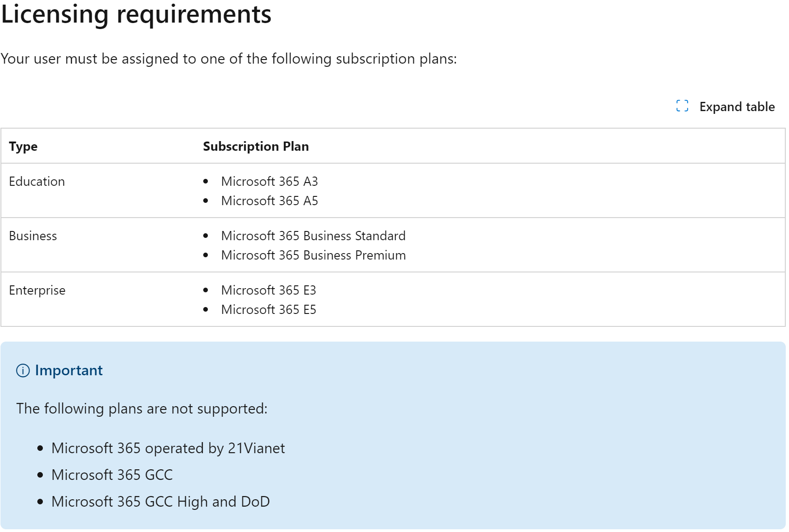The width and height of the screenshot is (789, 532).
Task: Click the Subscription Plan column header
Action: [256, 147]
